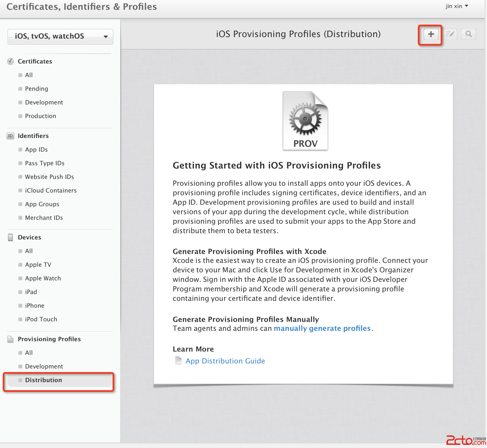Click the Provisioning Profiles document icon
This screenshot has width=487, height=448.
[x=10, y=339]
